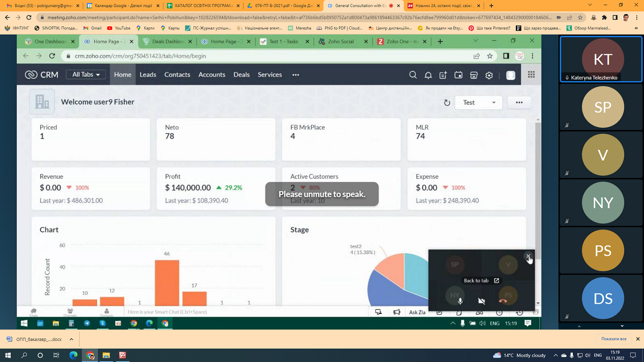Open CRM setup gear icon
Screen dimensions: 644x362
(x=489, y=75)
